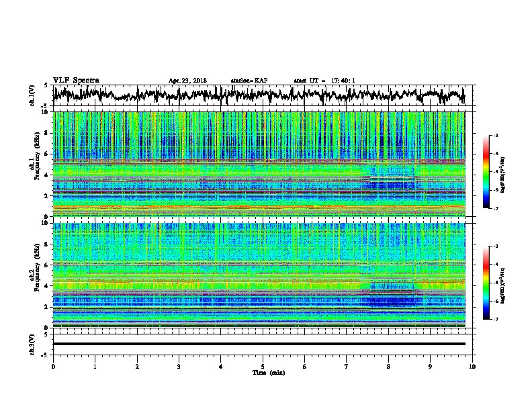532x411 pixels.
Task: Click the "8" kHz tick on ch.1 frequency axis
Action: coord(46,133)
